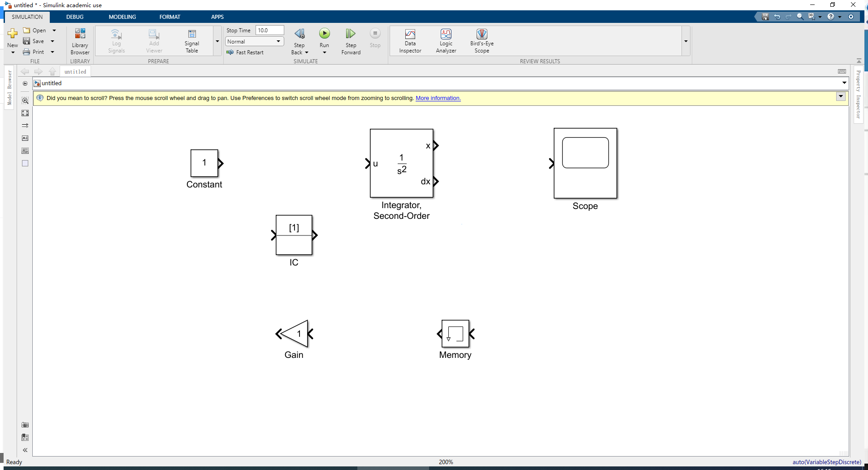Click the Print button
868x470 pixels.
coord(34,52)
